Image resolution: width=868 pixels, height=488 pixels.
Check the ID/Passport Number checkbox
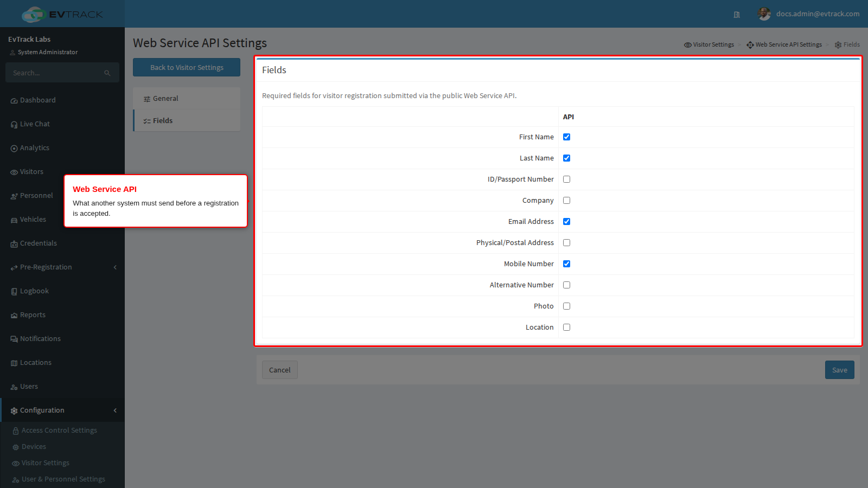[566, 179]
